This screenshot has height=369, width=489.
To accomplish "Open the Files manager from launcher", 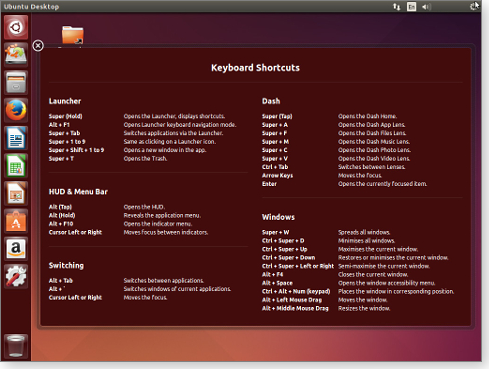I will pos(16,82).
